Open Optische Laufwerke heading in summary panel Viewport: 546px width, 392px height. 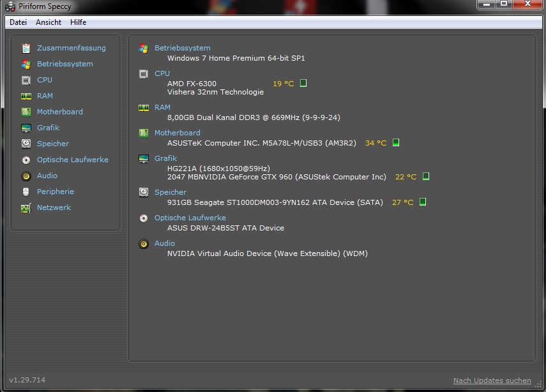point(190,218)
